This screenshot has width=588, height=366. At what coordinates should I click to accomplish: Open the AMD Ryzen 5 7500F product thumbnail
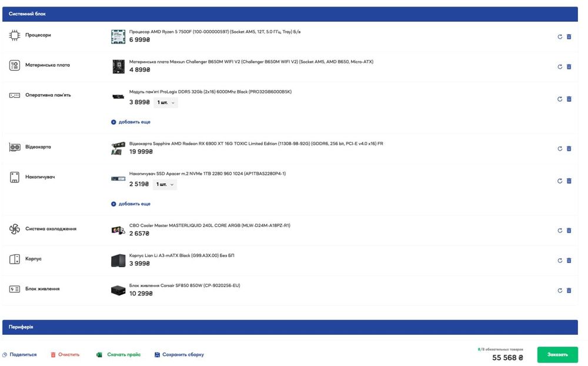pyautogui.click(x=118, y=36)
